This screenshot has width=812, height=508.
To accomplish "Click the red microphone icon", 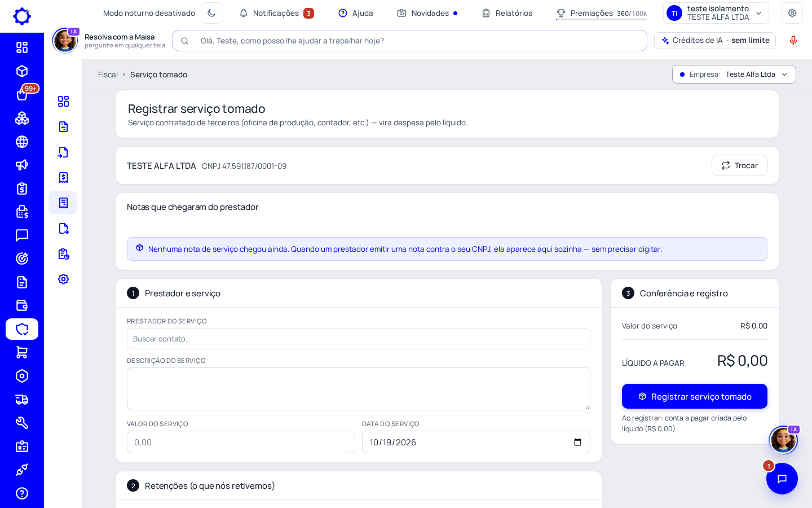I will tap(793, 41).
